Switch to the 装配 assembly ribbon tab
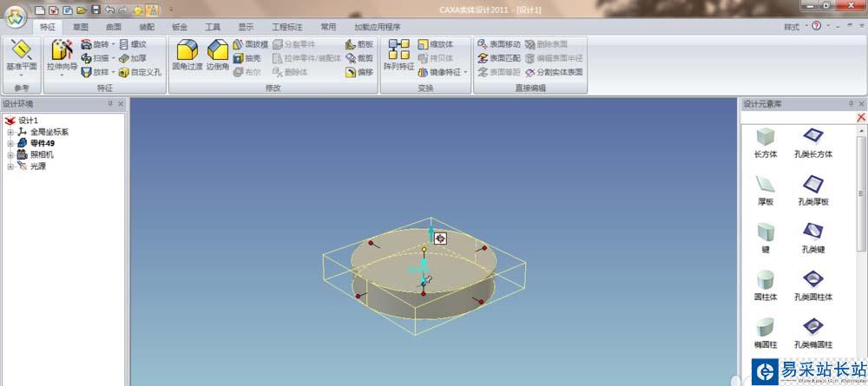 coord(147,27)
